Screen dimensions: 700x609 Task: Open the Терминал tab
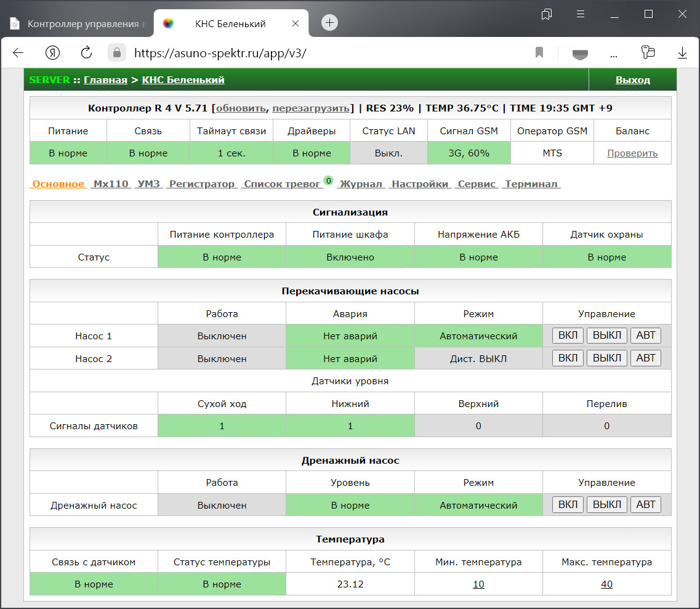[x=531, y=184]
